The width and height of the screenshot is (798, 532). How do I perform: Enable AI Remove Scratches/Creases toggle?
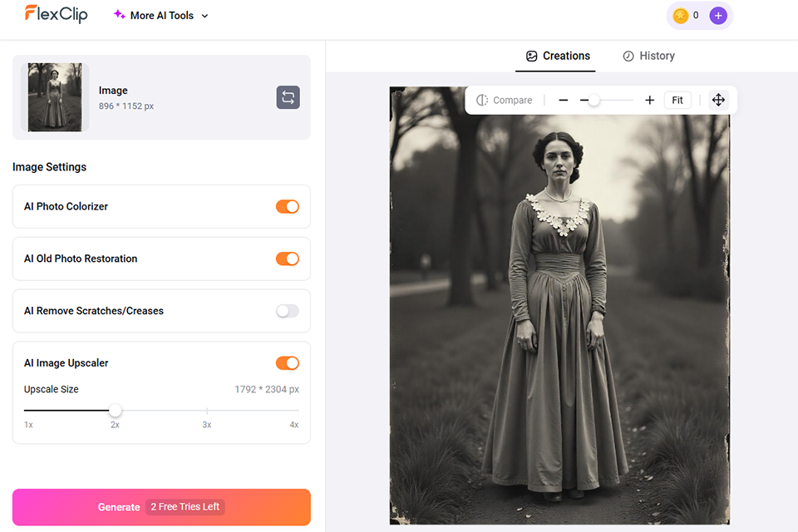click(x=288, y=311)
